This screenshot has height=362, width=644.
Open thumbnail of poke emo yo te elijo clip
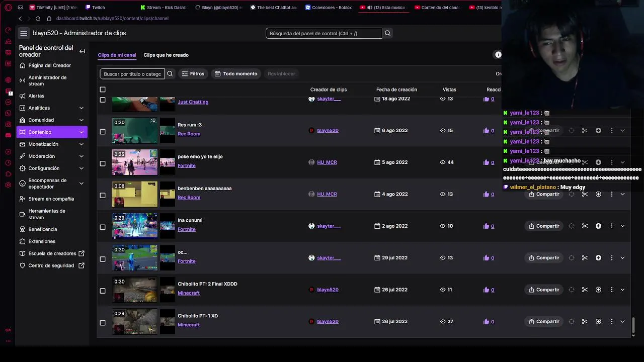(134, 162)
